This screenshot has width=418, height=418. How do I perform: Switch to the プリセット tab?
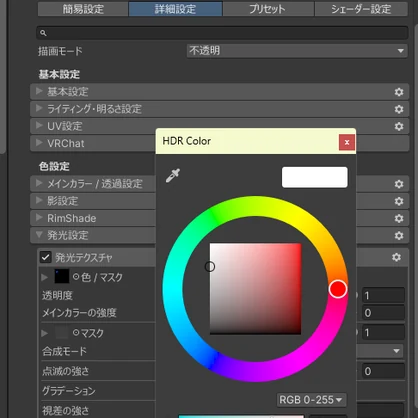pyautogui.click(x=268, y=9)
